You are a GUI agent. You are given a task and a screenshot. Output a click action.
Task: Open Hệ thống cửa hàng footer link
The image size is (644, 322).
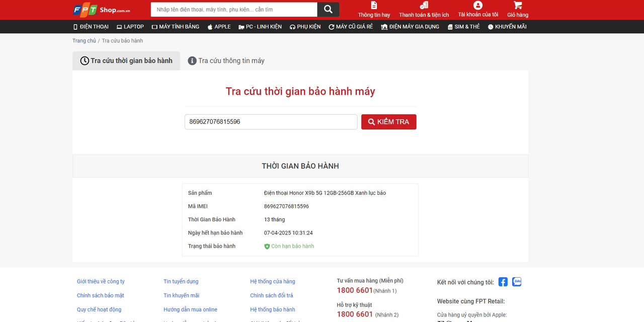[x=273, y=281]
